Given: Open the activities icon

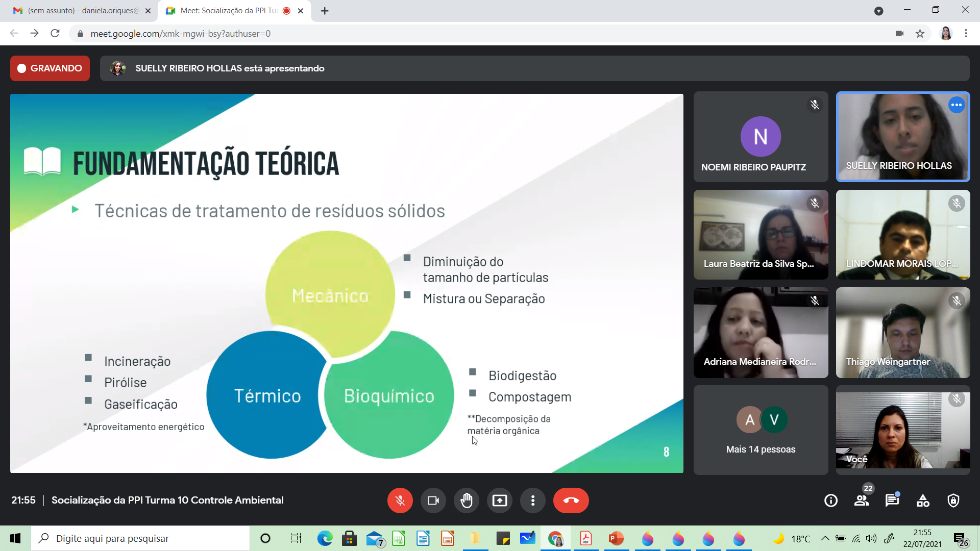Looking at the screenshot, I should pyautogui.click(x=923, y=500).
